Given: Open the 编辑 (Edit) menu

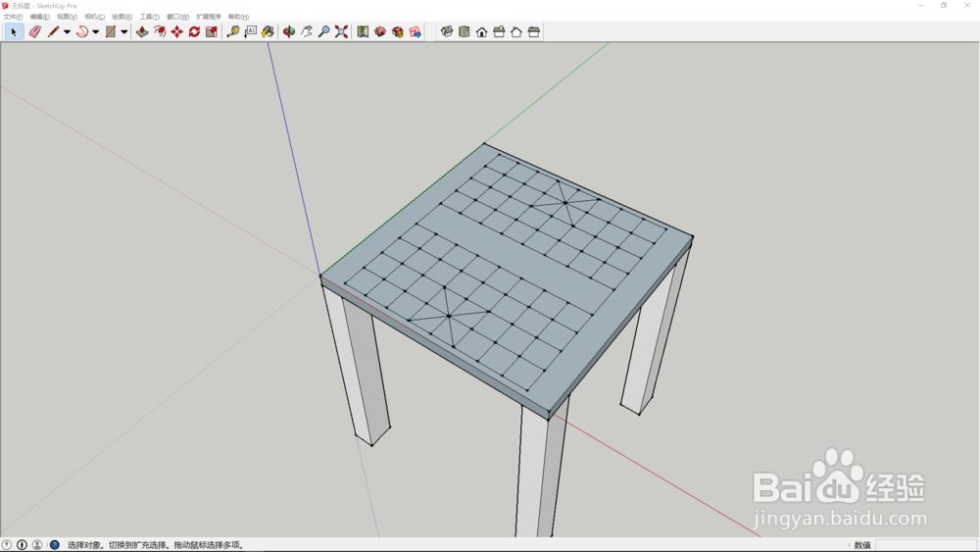Looking at the screenshot, I should click(39, 17).
